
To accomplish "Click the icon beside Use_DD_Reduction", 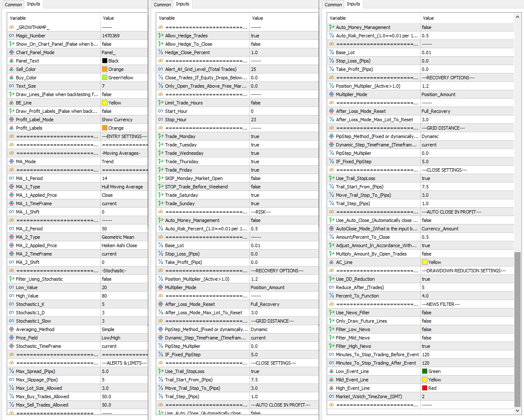I will (x=331, y=279).
